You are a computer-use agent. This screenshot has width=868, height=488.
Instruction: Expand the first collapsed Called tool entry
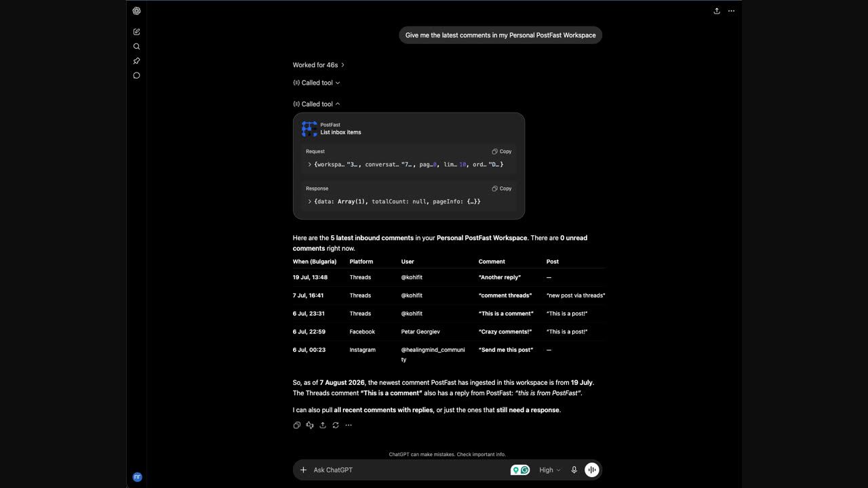click(x=317, y=83)
